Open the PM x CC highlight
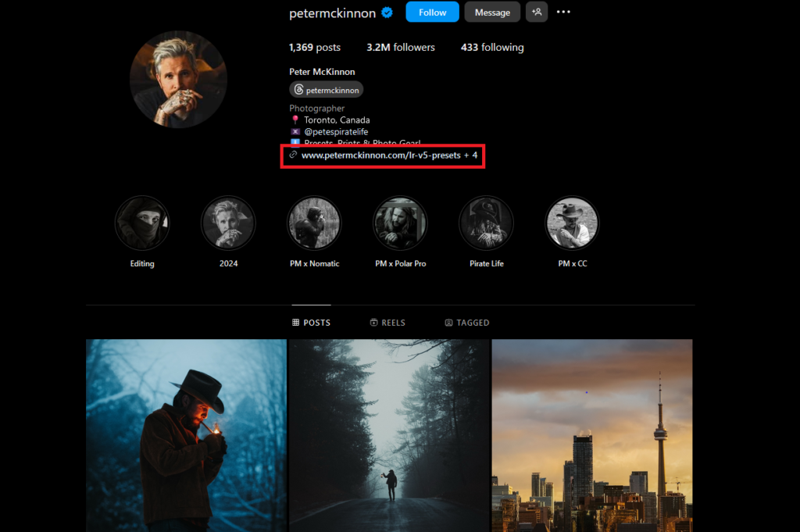800x532 pixels. tap(572, 223)
